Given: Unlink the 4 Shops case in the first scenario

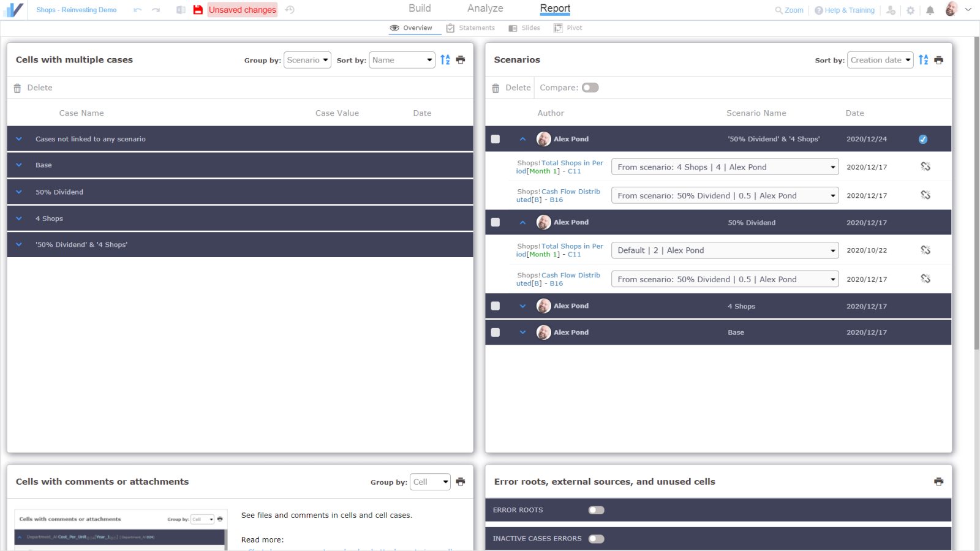Looking at the screenshot, I should click(x=925, y=167).
